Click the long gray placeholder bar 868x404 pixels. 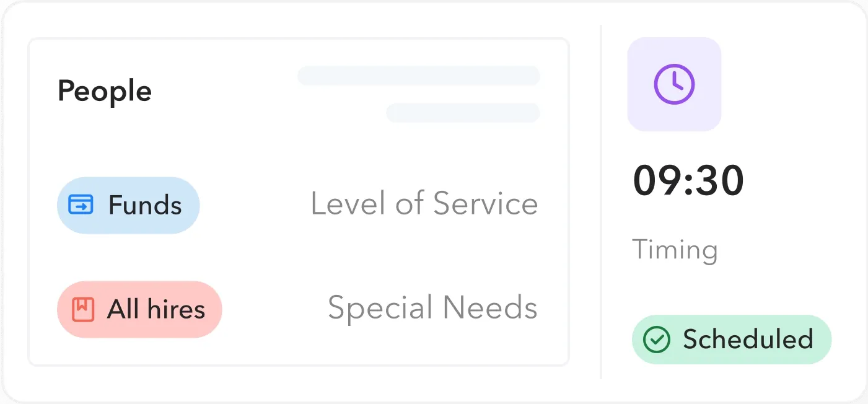(x=418, y=76)
